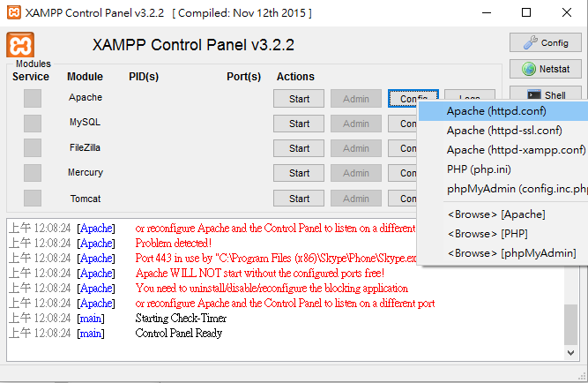Image resolution: width=588 pixels, height=383 pixels.
Task: Click the Port(s) column header
Action: tap(243, 77)
